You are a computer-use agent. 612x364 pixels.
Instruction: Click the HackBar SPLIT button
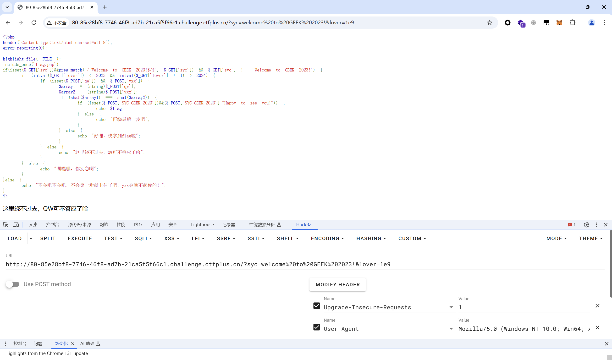click(x=48, y=239)
